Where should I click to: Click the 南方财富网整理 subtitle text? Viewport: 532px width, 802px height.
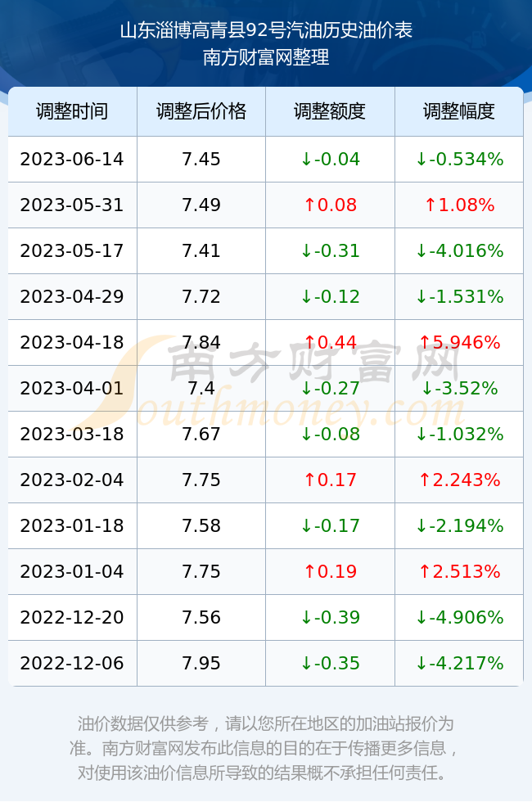coord(266,57)
